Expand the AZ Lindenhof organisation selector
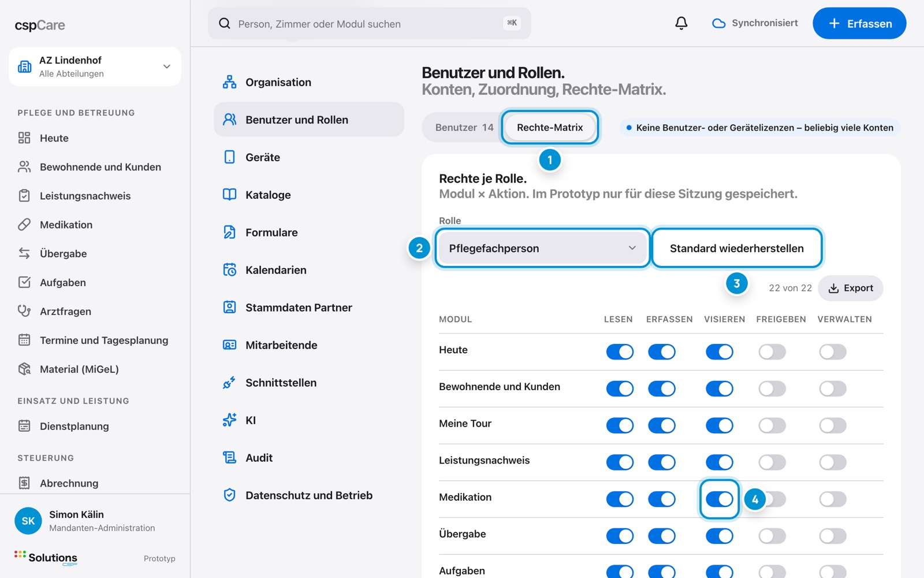The height and width of the screenshot is (578, 924). tap(95, 66)
